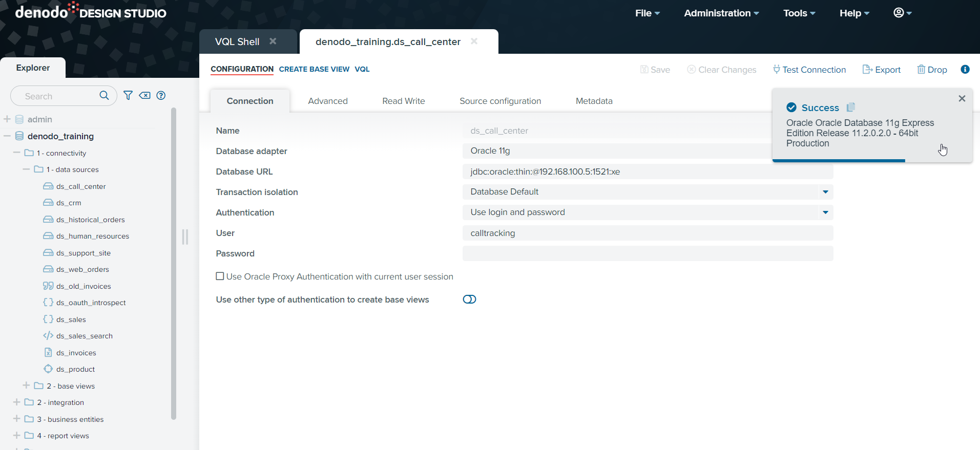Close the VQL Shell tab
Viewport: 980px width, 450px height.
pyautogui.click(x=273, y=41)
